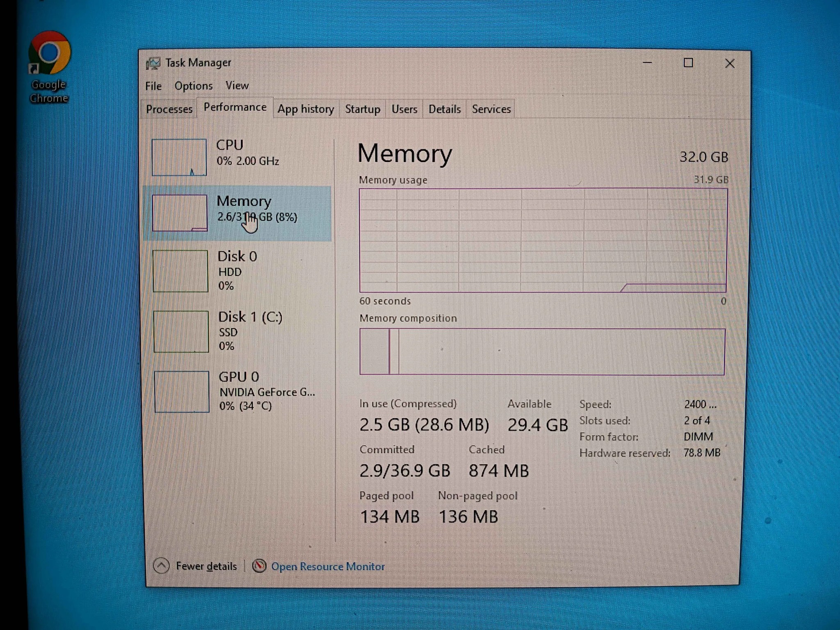Viewport: 840px width, 630px height.
Task: Open Resource Monitor link
Action: tap(328, 566)
